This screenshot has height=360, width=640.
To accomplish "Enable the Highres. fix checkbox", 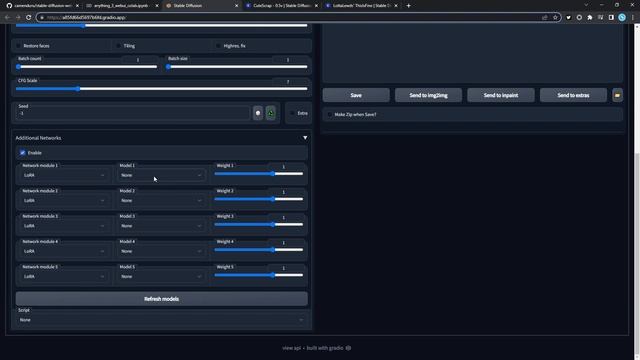I will click(218, 46).
